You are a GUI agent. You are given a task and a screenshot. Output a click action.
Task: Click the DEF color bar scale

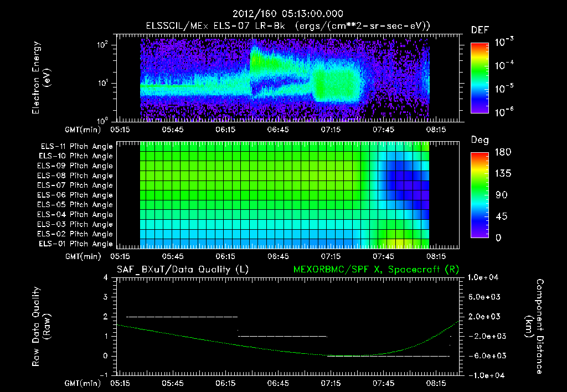click(x=480, y=78)
